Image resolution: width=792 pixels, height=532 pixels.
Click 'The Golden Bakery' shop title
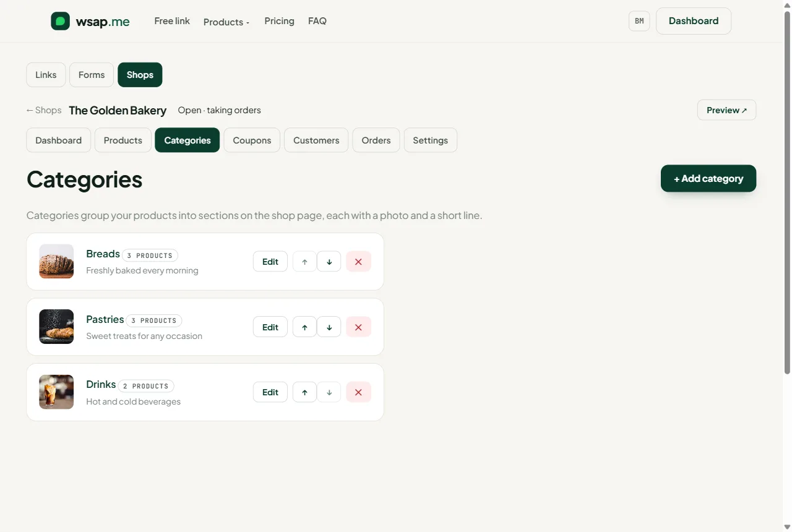tap(118, 111)
